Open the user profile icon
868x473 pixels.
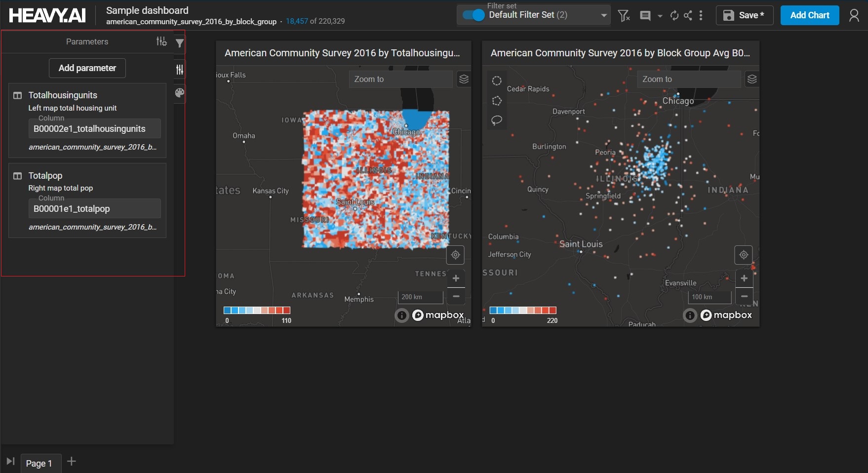click(854, 16)
